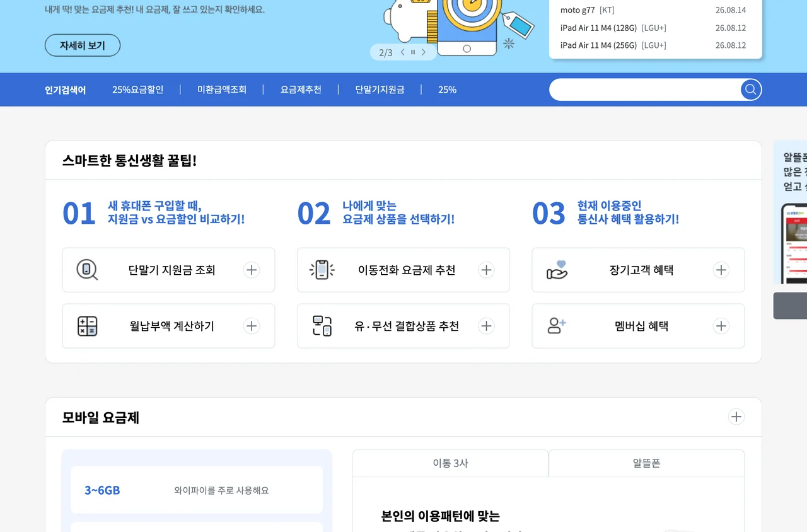Image resolution: width=807 pixels, height=532 pixels.
Task: Click the 이동전화 요금제 추천 label
Action: tap(407, 270)
